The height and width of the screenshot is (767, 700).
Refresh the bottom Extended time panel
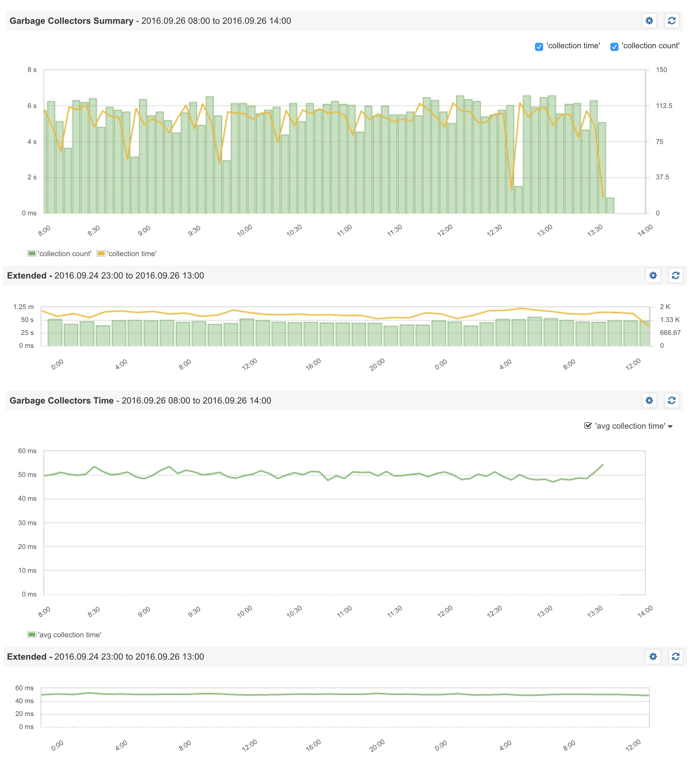pos(675,656)
